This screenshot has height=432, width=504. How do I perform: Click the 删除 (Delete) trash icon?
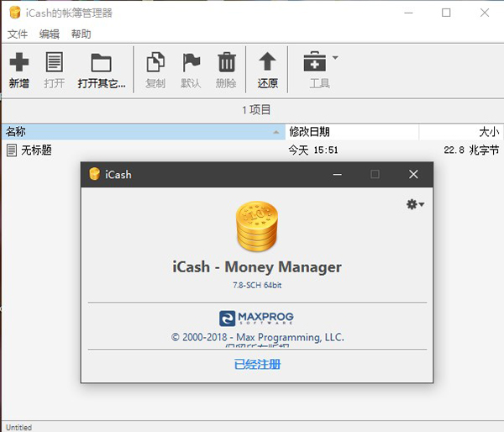(x=227, y=62)
